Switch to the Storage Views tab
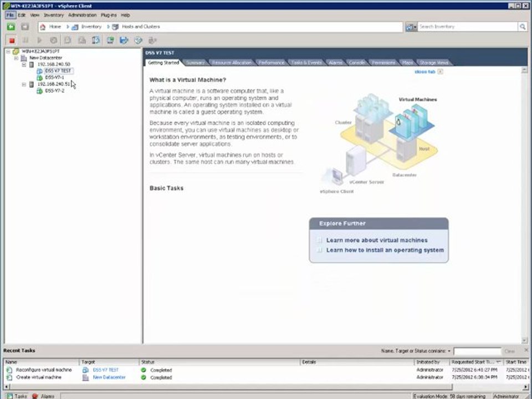This screenshot has width=532, height=399. pyautogui.click(x=434, y=63)
